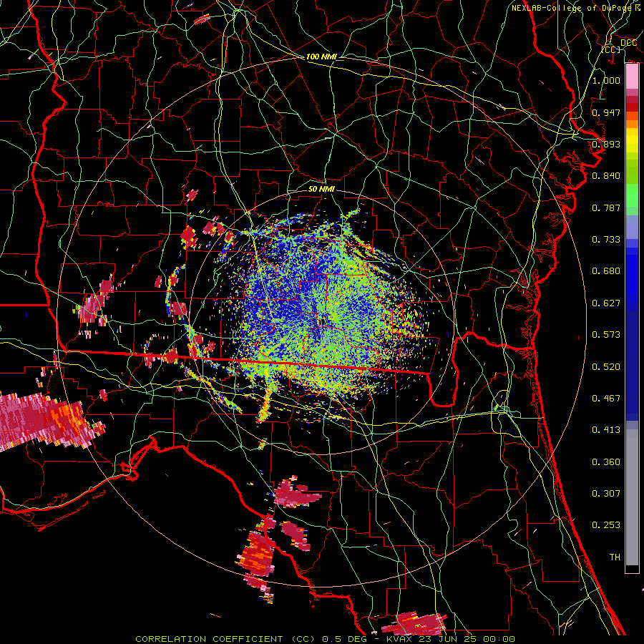644x644 pixels.
Task: Click the 0.947 scale value
Action: pyautogui.click(x=606, y=112)
